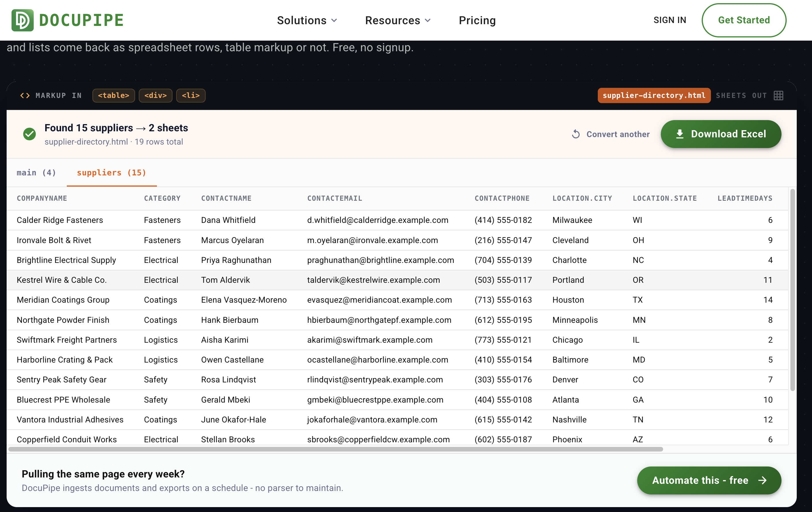Click the Elena Vasquez-Moreno contact name
The image size is (812, 512).
coord(244,300)
